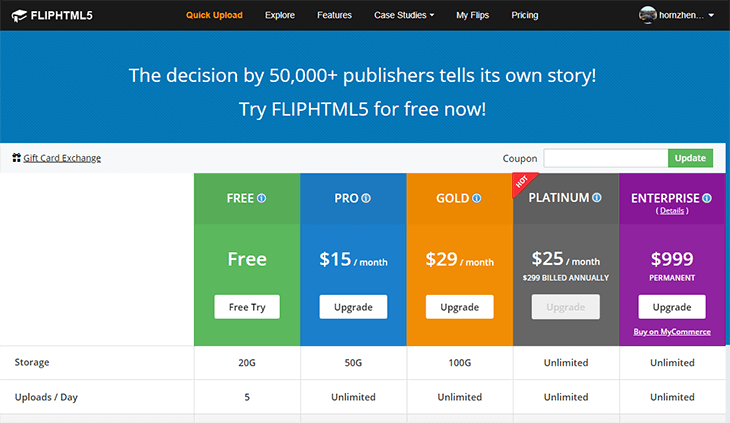The height and width of the screenshot is (423, 730).
Task: Open info icon beside PLATINUM plan
Action: pos(597,198)
